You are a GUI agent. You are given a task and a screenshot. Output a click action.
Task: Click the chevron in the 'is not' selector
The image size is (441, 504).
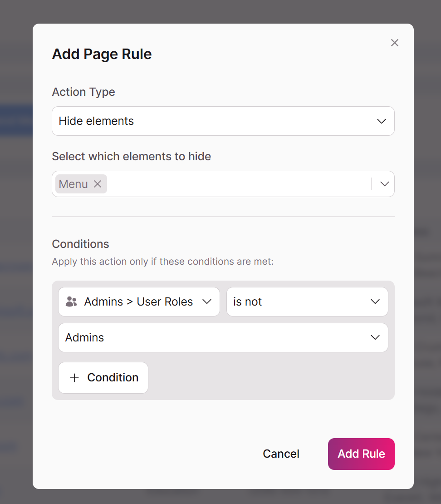[375, 301]
